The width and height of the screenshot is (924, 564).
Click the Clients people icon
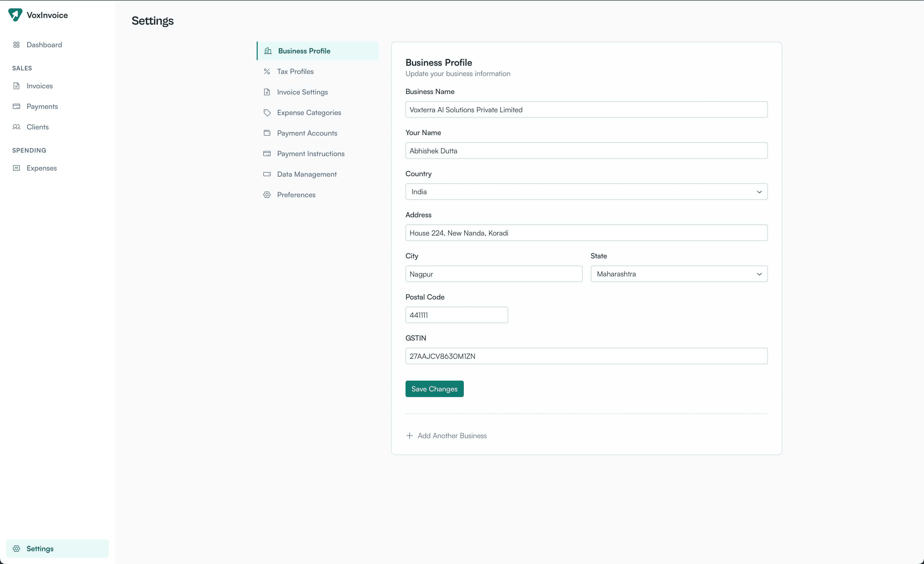[x=16, y=127]
